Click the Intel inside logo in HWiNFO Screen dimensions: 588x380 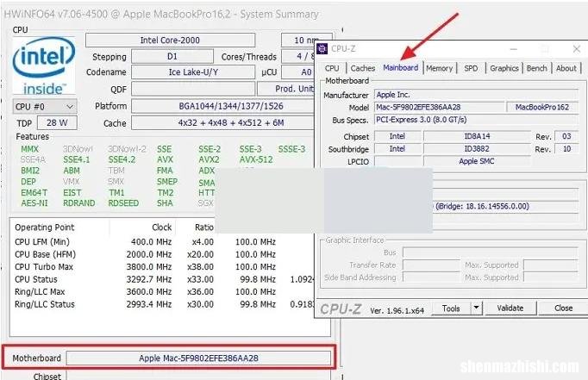coord(43,65)
